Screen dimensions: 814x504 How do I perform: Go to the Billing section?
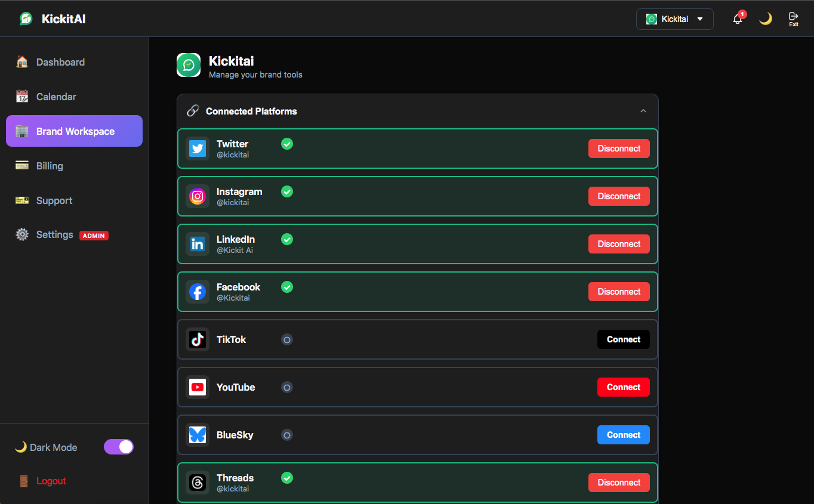(x=50, y=166)
